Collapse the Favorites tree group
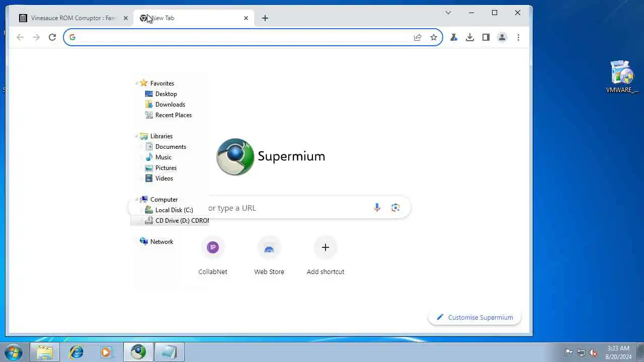The height and width of the screenshot is (362, 644). pos(137,83)
